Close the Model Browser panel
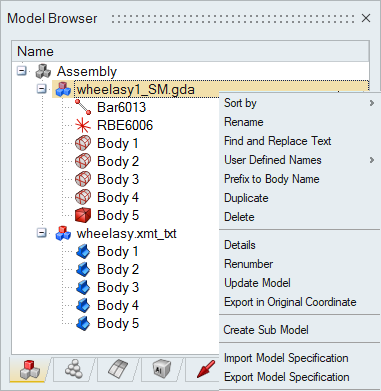The image size is (381, 391). tap(366, 18)
